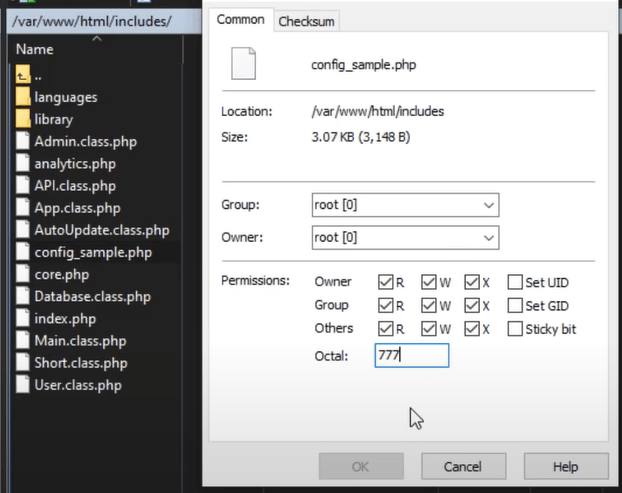Click the Admin.class.php file icon
The width and height of the screenshot is (622, 493).
click(x=24, y=142)
